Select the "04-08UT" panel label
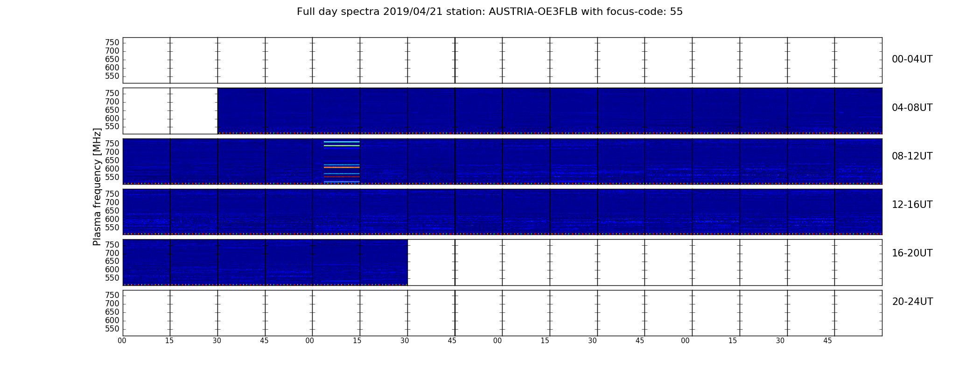Screen dimensions: 980x373 tap(912, 108)
